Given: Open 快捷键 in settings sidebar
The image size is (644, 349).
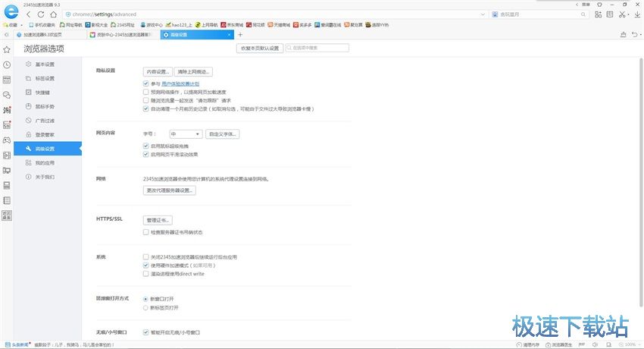Looking at the screenshot, I should 48,93.
